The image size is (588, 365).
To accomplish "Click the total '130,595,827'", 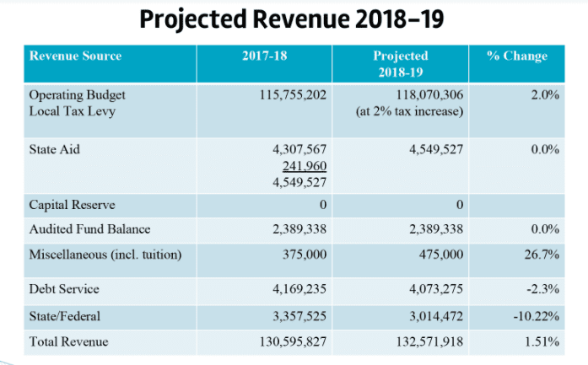I will (x=293, y=341).
